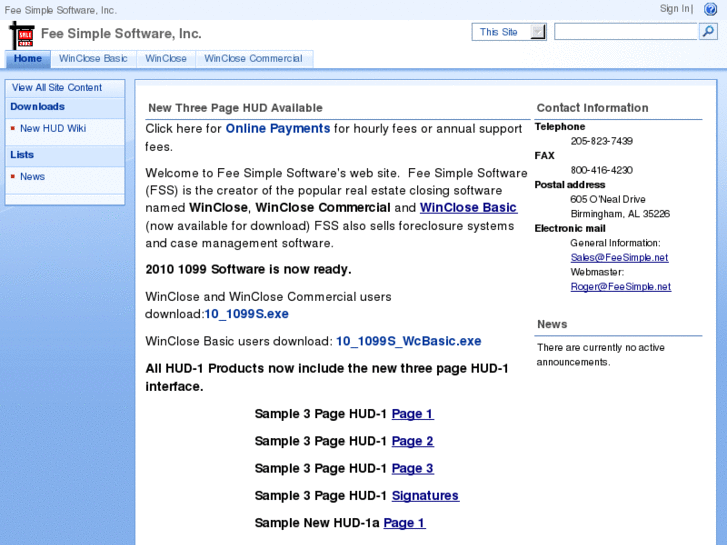Switch to the WinClose Basic tab
The height and width of the screenshot is (545, 727).
click(x=93, y=58)
